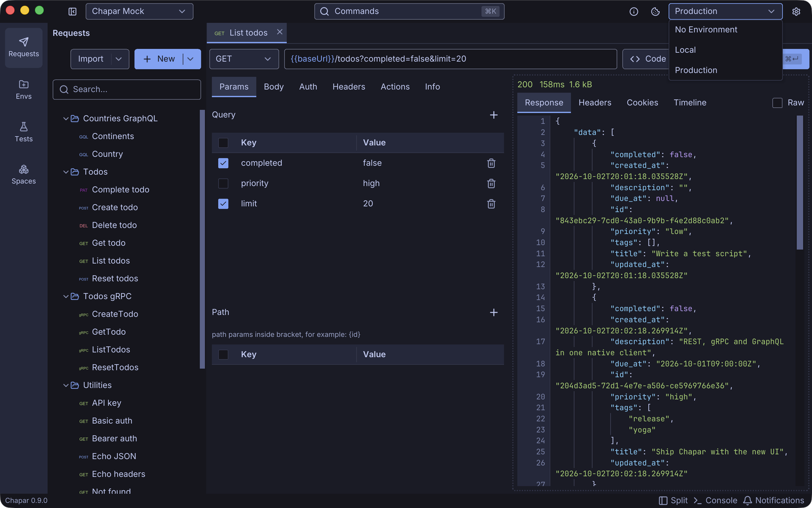Viewport: 812px width, 508px height.
Task: Open the Import options arrow
Action: 119,59
